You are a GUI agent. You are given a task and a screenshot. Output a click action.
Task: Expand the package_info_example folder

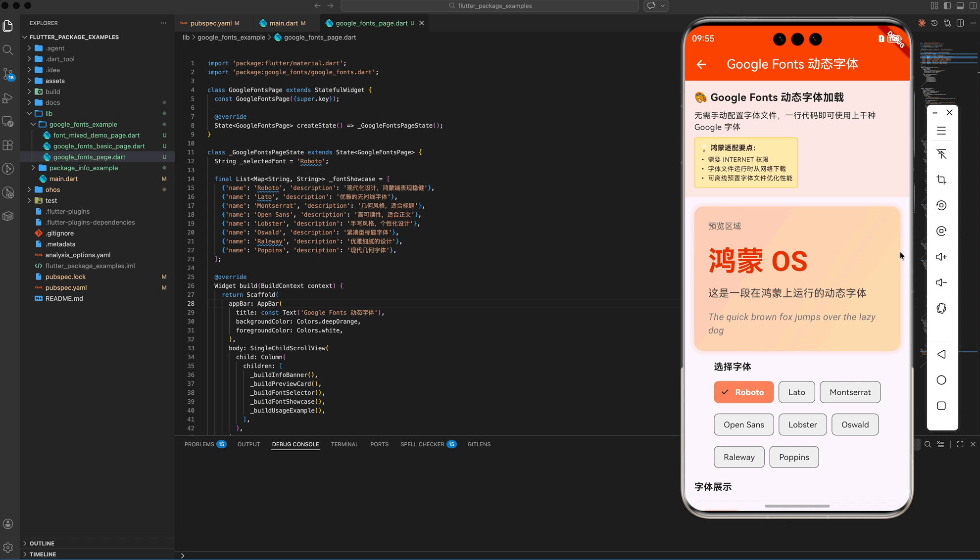point(83,168)
